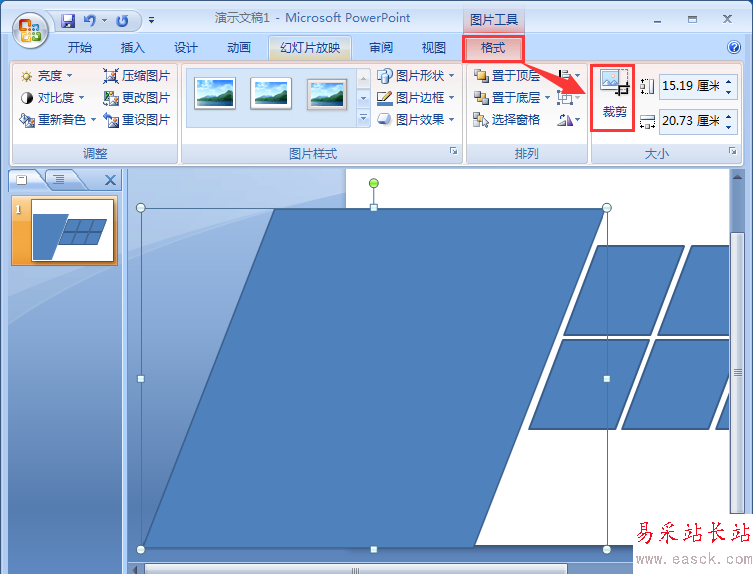Go to the 视图 tab
This screenshot has height=574, width=753.
coord(434,48)
